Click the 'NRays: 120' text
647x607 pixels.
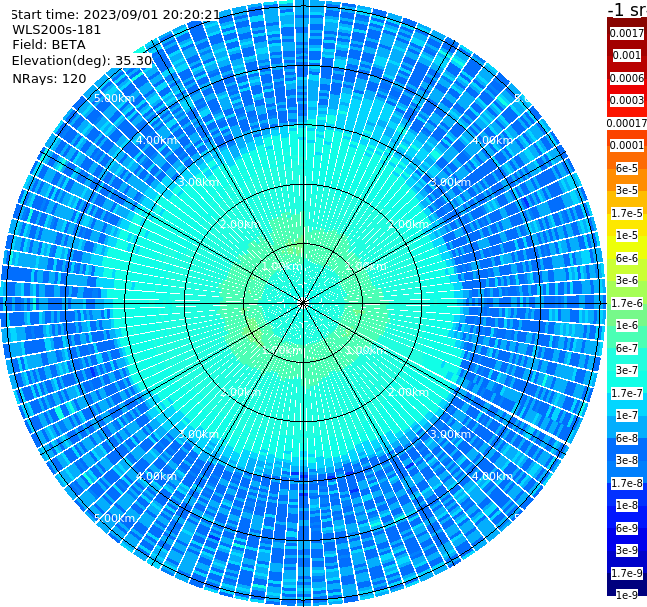(x=49, y=78)
